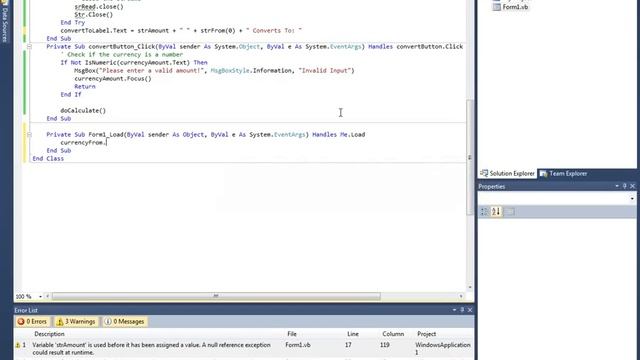Close the Error List panel
Image resolution: width=640 pixels, height=360 pixels.
click(x=470, y=310)
